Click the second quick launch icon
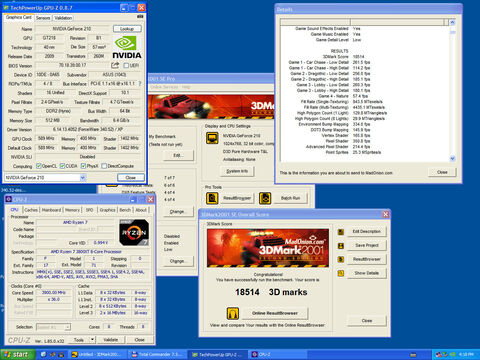 (x=52, y=354)
